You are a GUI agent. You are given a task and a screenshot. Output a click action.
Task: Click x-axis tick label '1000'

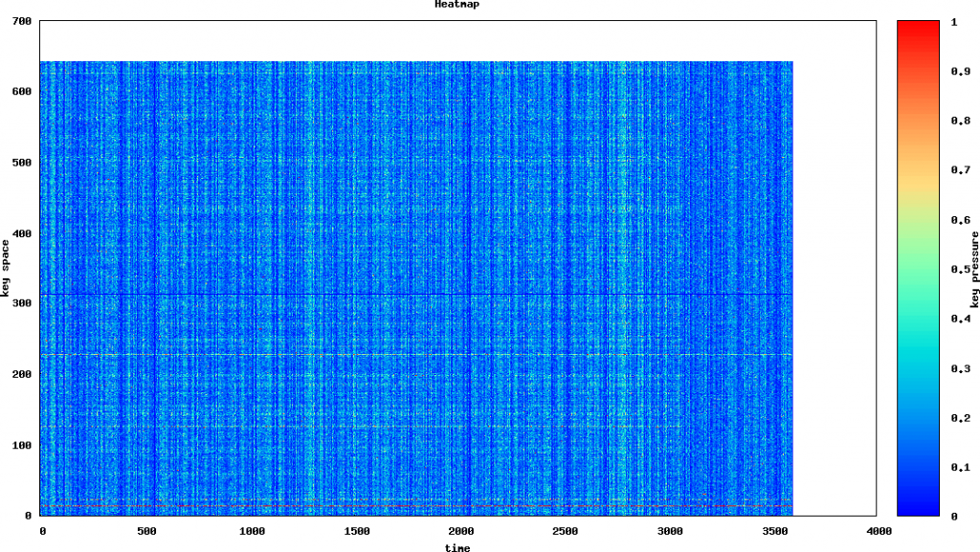click(252, 531)
